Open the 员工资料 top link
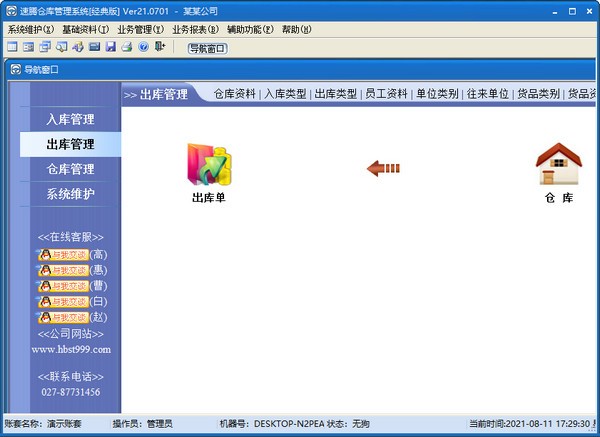The width and height of the screenshot is (600, 437). click(386, 94)
